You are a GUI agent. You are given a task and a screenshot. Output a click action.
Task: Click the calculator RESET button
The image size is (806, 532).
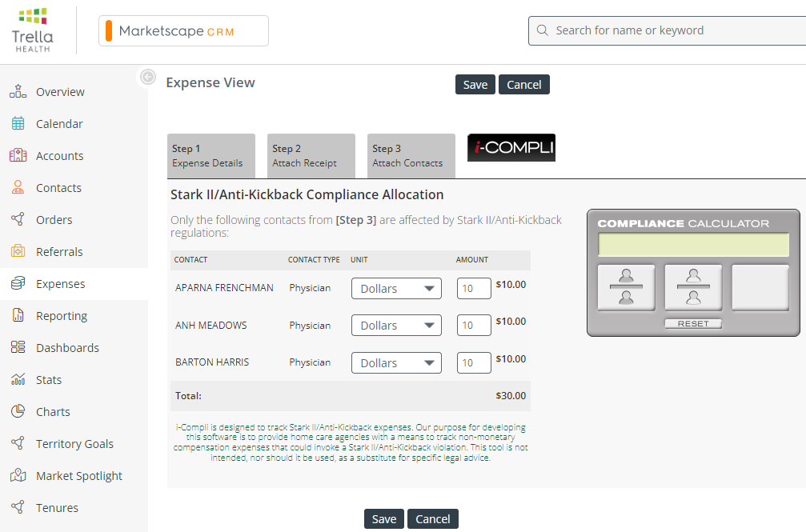click(x=693, y=323)
